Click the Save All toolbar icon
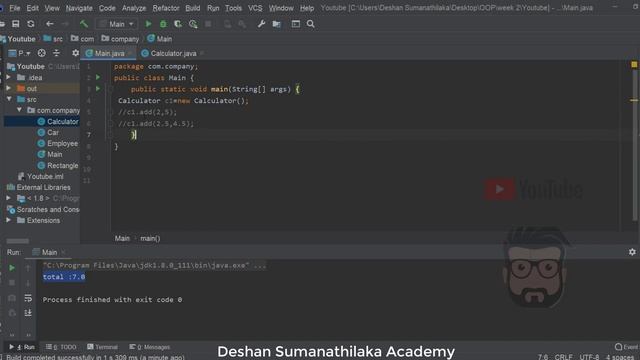This screenshot has width=640, height=360. coord(16,24)
